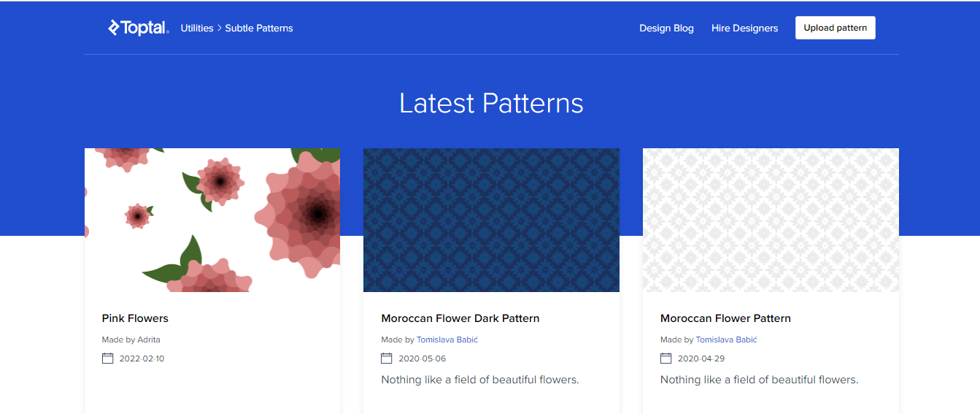Click the calendar icon beside 2020-05-06
This screenshot has height=414, width=980.
pyautogui.click(x=387, y=359)
